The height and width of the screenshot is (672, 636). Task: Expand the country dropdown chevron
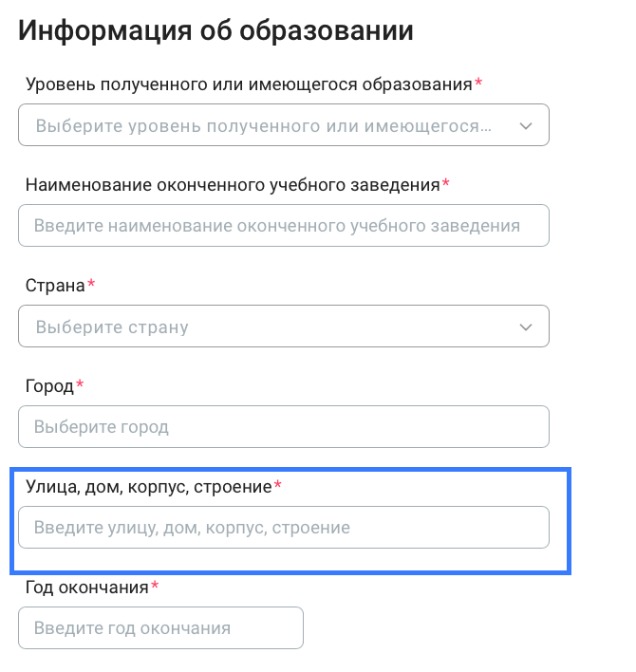(x=526, y=327)
